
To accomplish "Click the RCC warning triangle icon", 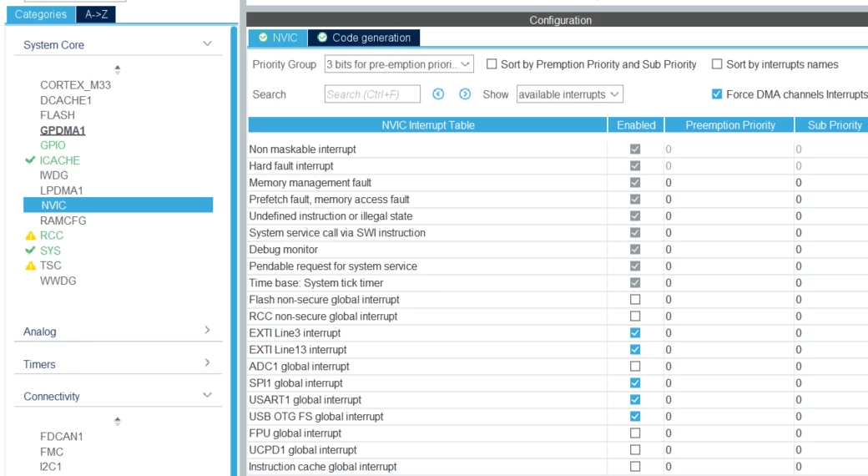I will click(30, 235).
